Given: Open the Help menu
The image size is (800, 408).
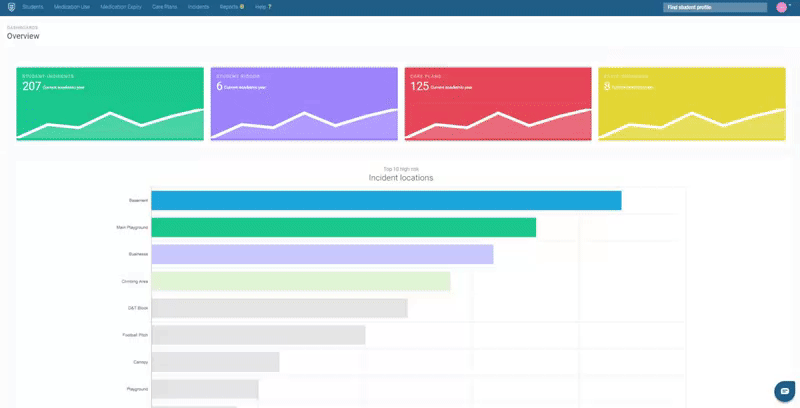Looking at the screenshot, I should point(260,7).
